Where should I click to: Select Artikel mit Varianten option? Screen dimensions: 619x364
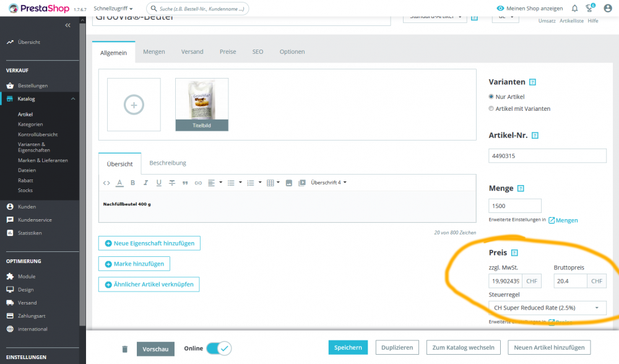pos(491,108)
